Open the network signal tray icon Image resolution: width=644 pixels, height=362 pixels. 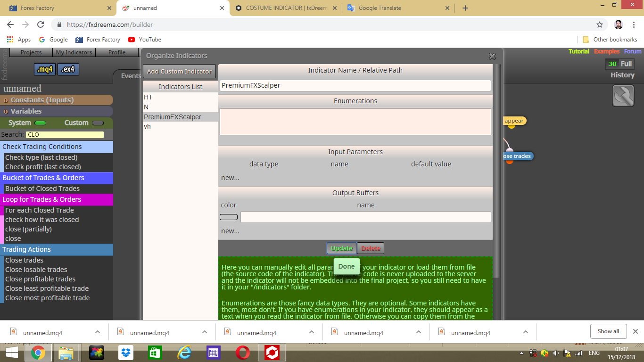click(x=578, y=353)
